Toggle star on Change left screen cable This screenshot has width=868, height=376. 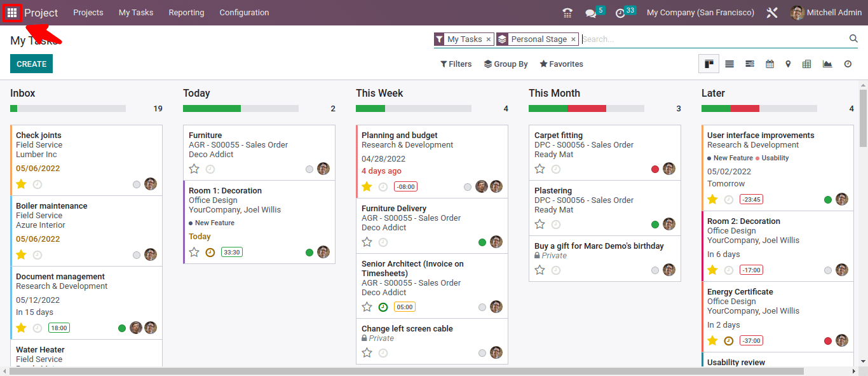pyautogui.click(x=367, y=352)
